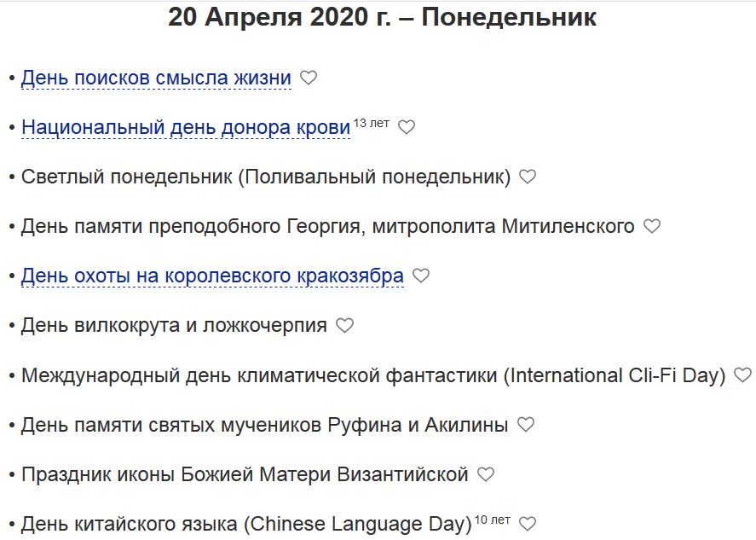The image size is (756, 540).
Task: Open Национальный день донора крови link
Action: coord(186,128)
